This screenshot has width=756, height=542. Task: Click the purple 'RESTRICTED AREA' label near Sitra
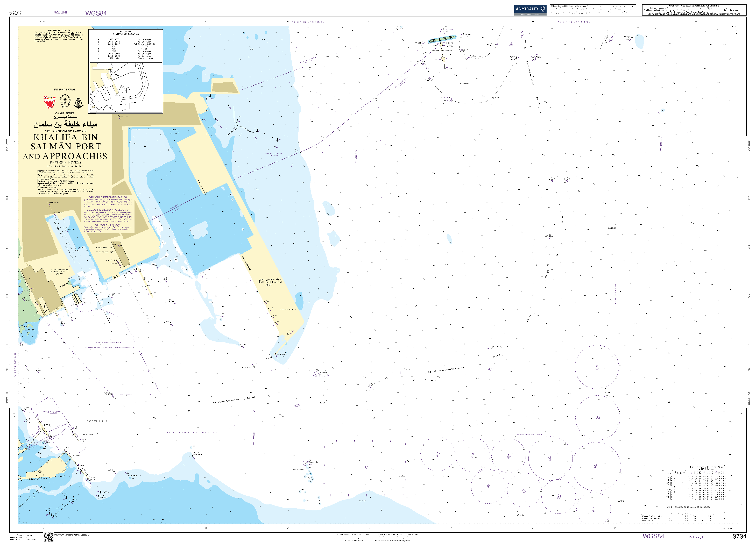point(52,411)
